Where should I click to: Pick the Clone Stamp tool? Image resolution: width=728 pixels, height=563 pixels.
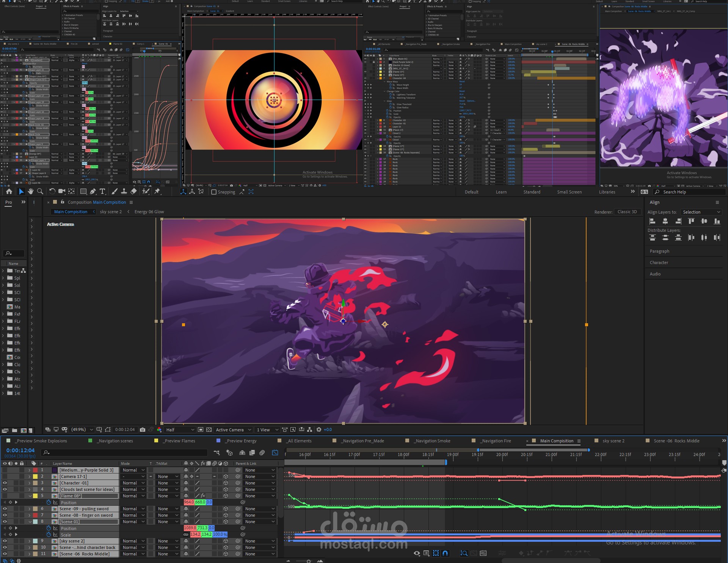(x=124, y=192)
